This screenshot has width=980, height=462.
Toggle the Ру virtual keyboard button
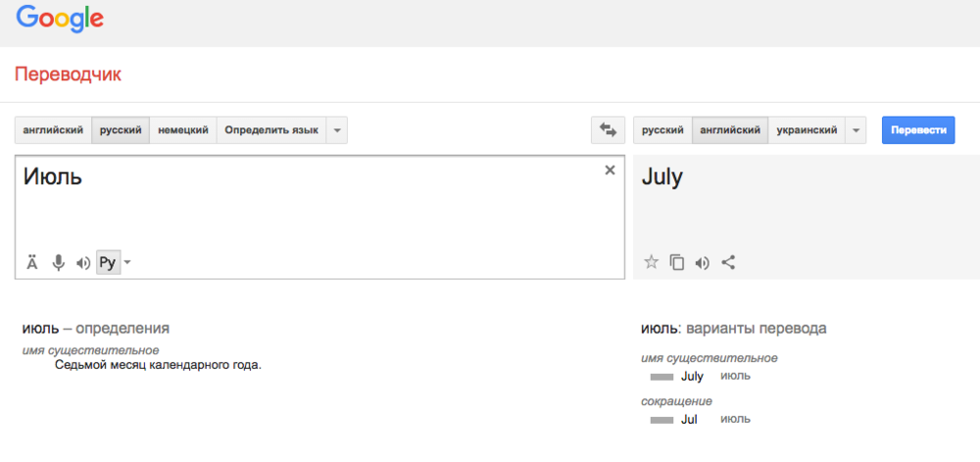coord(108,262)
